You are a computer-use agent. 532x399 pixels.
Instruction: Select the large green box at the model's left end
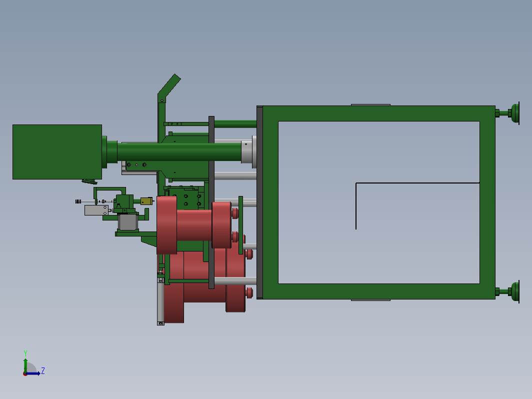(57, 151)
